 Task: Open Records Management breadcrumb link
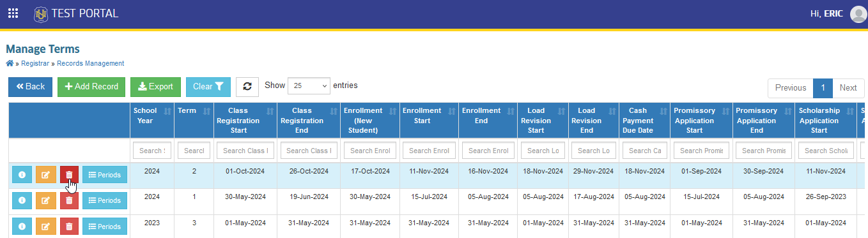point(91,63)
